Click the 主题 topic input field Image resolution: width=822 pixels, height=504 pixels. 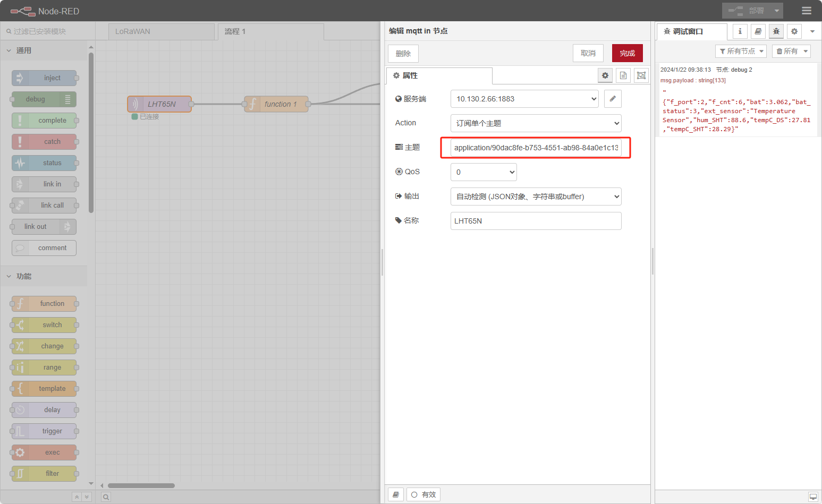tap(536, 148)
